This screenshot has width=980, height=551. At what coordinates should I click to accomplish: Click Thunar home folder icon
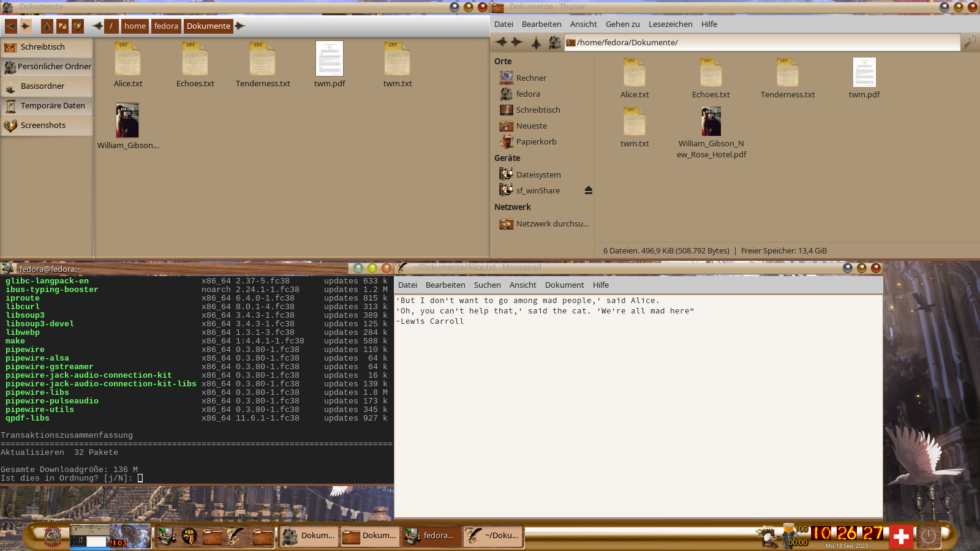click(554, 42)
